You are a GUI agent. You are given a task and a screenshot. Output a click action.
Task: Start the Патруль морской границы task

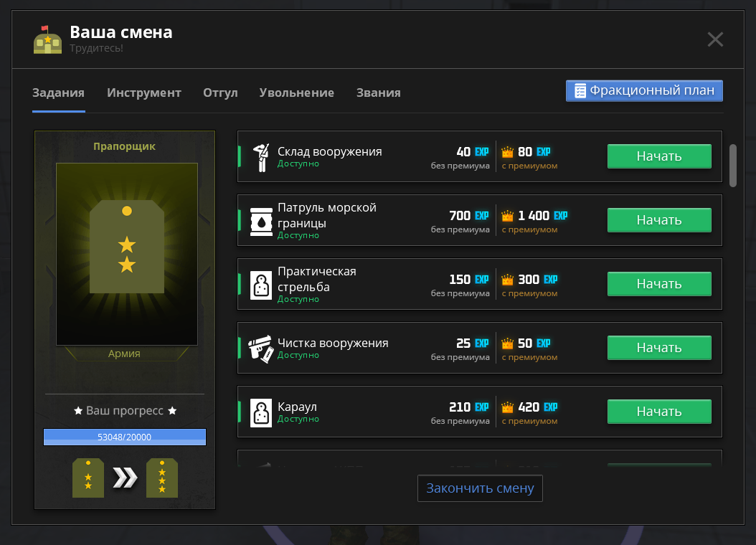(659, 220)
